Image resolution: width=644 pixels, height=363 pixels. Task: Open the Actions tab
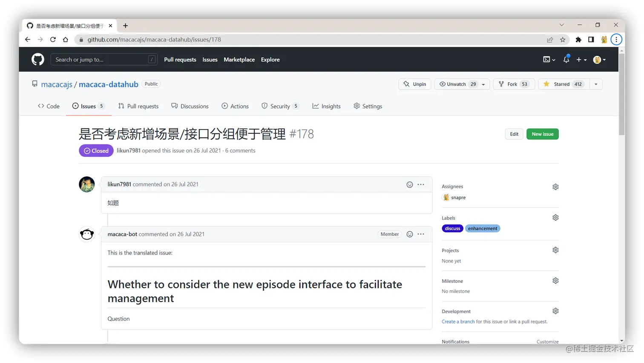(x=235, y=106)
